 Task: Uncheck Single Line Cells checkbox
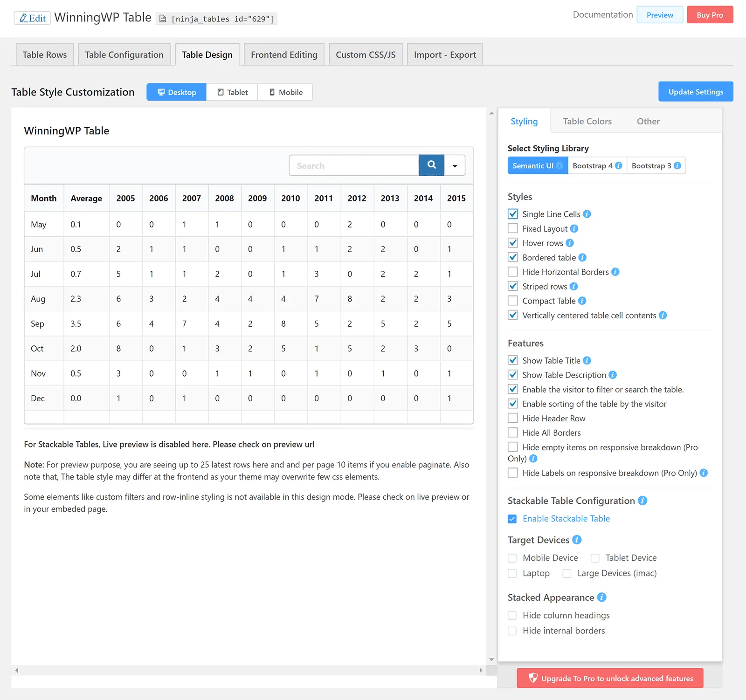click(513, 214)
